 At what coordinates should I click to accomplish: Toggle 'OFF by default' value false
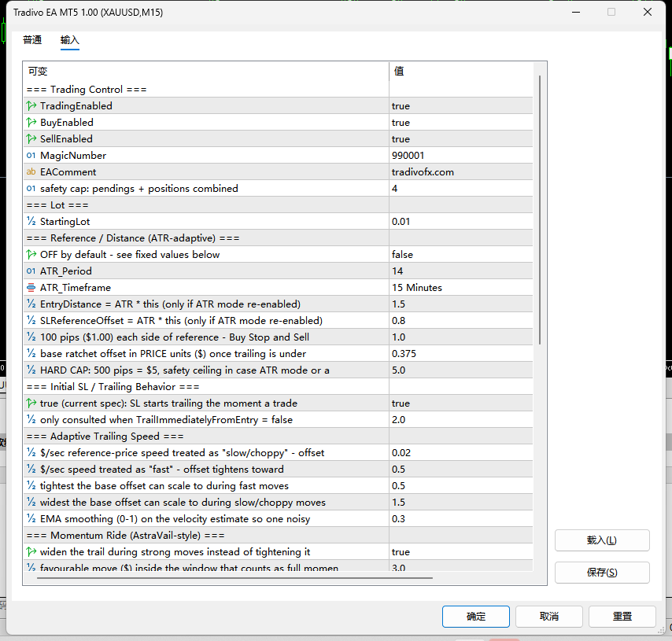point(460,255)
